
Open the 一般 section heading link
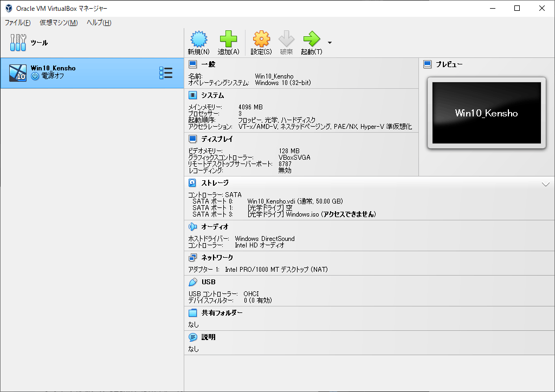208,64
